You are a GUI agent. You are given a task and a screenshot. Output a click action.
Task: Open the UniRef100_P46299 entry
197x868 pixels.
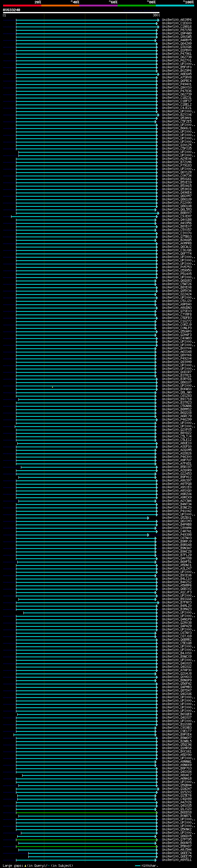click(x=176, y=419)
